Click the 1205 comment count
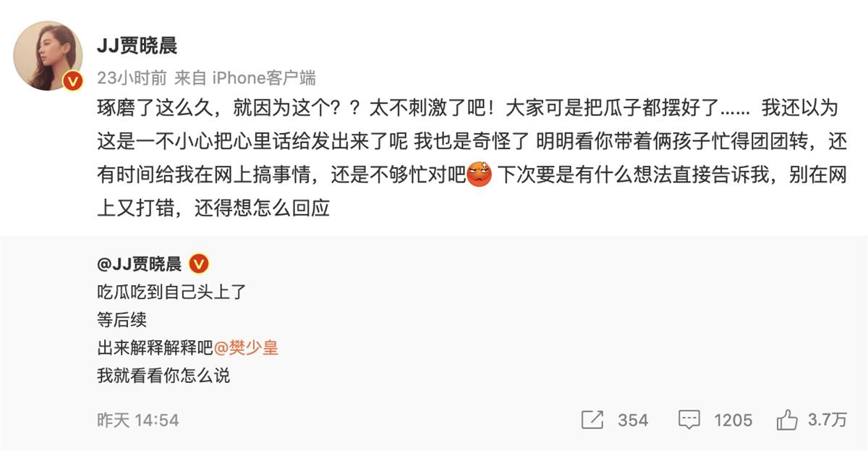 click(733, 420)
